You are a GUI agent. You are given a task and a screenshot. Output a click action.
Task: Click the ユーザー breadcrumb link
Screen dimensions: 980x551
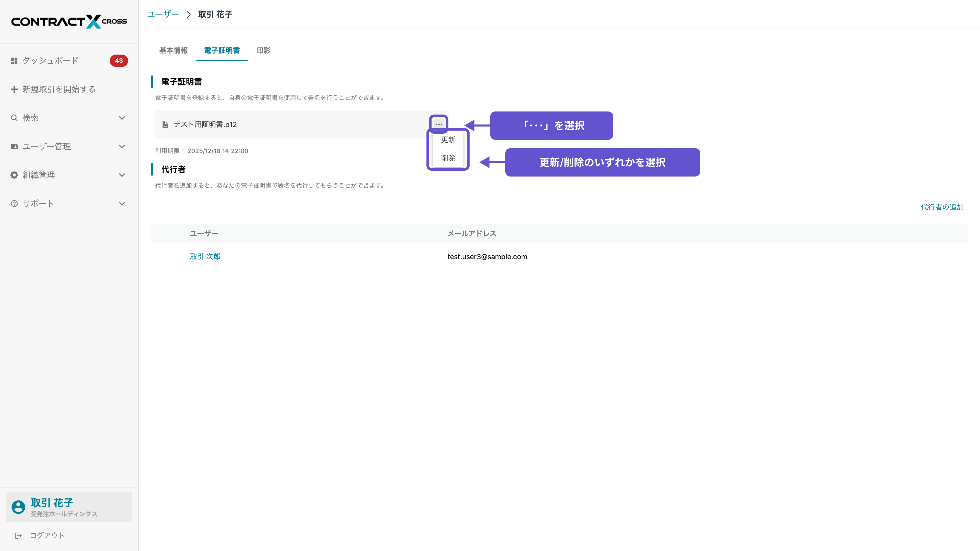tap(163, 15)
